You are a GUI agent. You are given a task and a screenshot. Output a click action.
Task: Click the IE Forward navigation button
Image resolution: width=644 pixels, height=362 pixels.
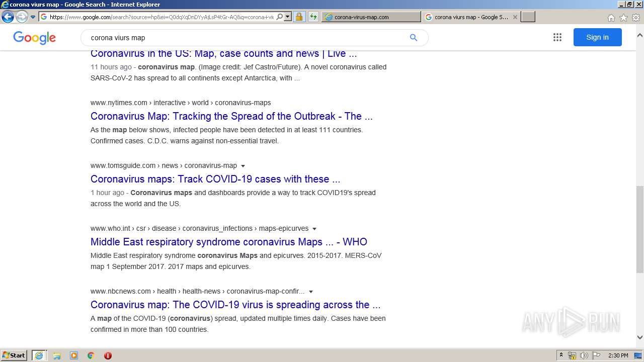(x=22, y=17)
